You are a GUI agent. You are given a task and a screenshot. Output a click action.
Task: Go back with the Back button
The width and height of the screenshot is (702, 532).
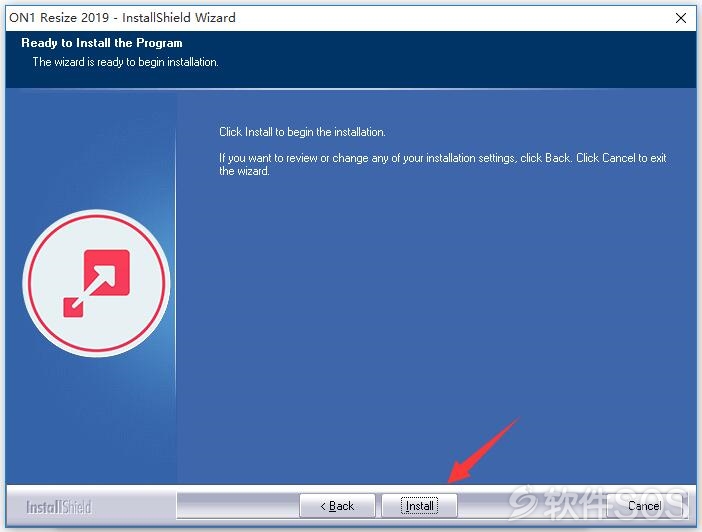[337, 506]
